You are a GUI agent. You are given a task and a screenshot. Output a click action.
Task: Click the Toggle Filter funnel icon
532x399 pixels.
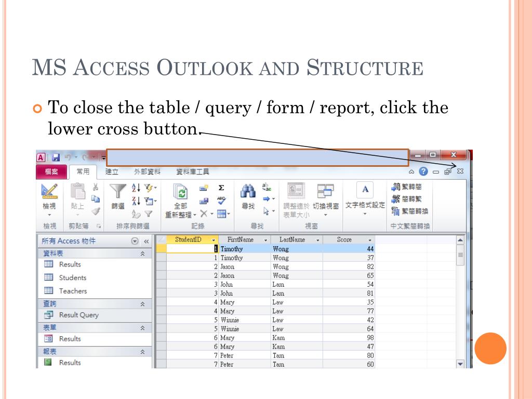148,214
